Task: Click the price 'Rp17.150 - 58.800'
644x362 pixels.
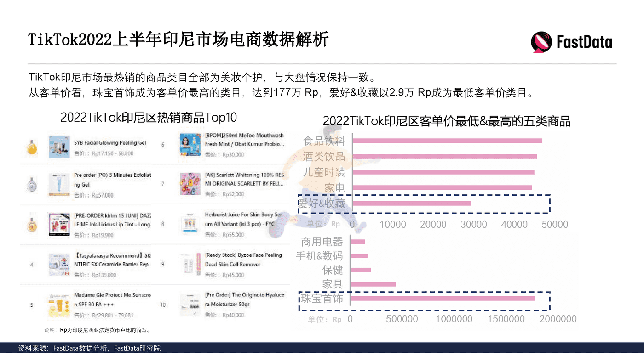Action: [113, 153]
